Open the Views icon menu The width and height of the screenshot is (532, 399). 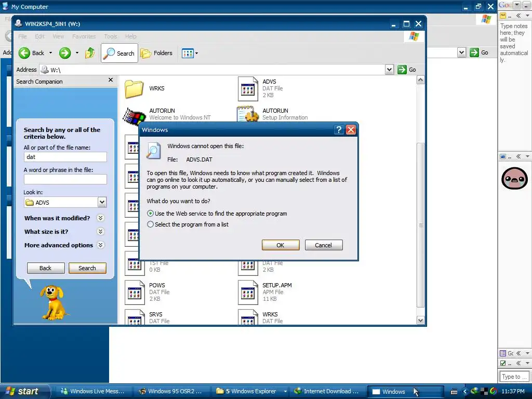click(190, 53)
